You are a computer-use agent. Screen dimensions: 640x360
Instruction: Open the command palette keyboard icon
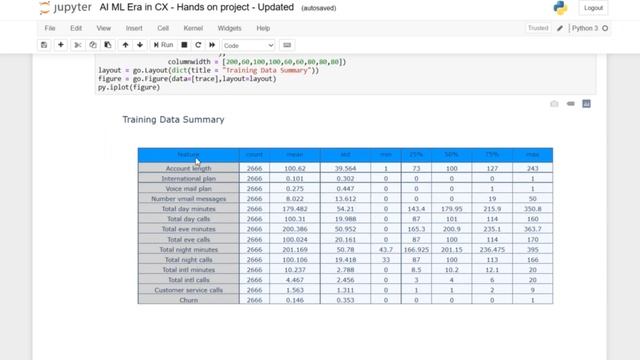pyautogui.click(x=287, y=45)
